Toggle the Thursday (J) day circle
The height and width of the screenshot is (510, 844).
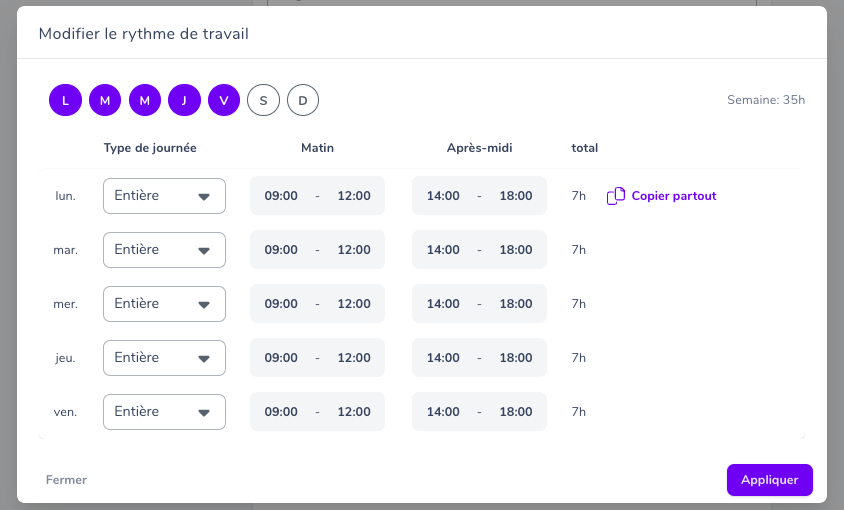coord(184,100)
